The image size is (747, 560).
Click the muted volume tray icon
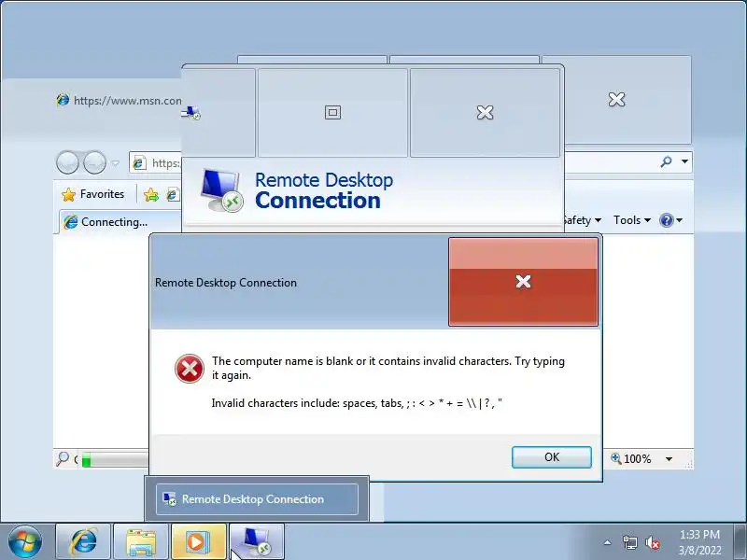(653, 542)
